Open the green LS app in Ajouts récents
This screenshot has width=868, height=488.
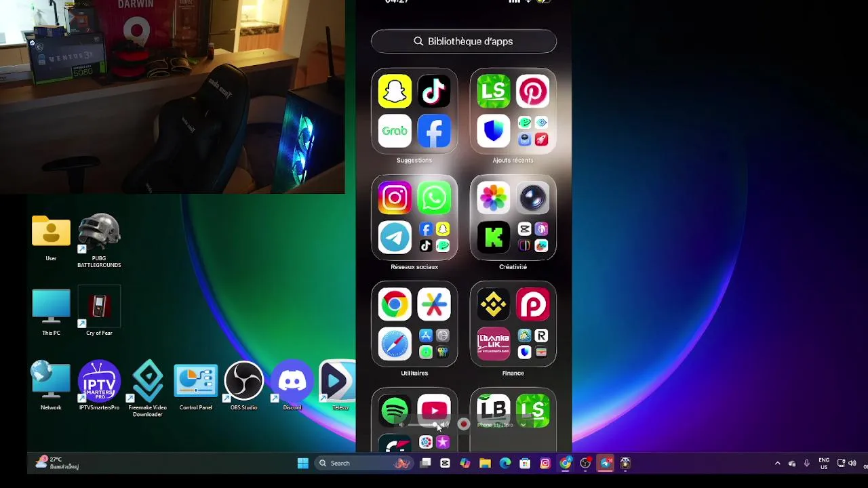coord(494,91)
